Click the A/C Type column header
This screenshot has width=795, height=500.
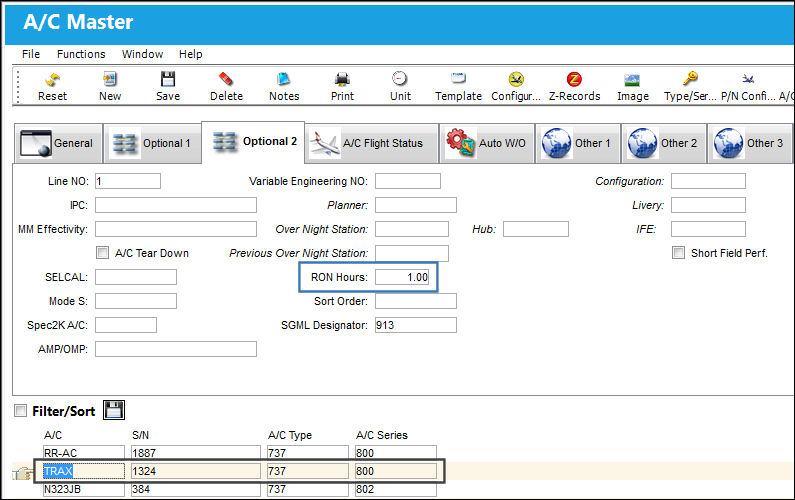click(290, 435)
